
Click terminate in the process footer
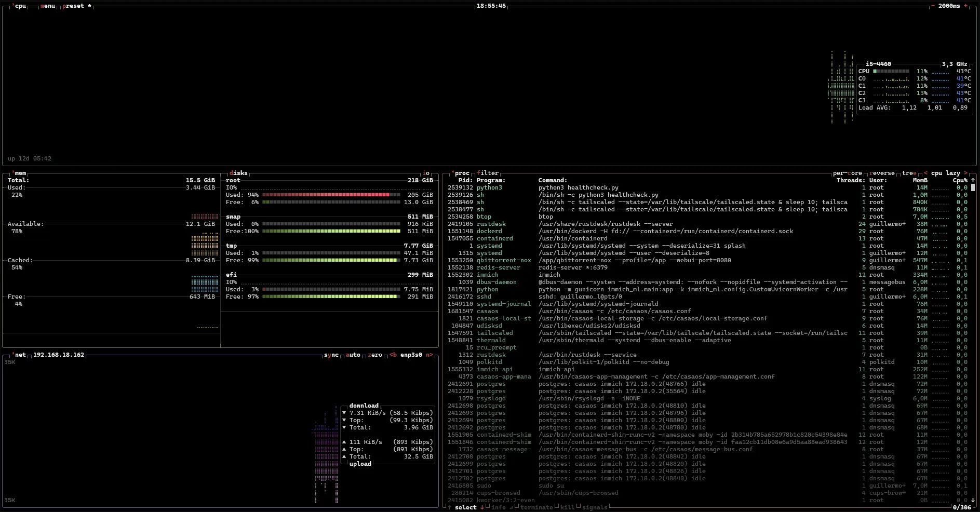(x=536, y=507)
